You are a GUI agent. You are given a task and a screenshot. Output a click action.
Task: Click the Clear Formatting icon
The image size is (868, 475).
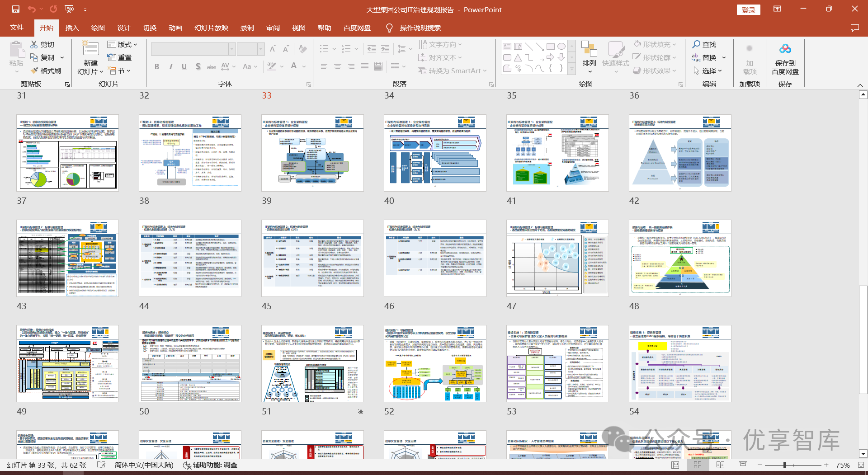coord(303,49)
